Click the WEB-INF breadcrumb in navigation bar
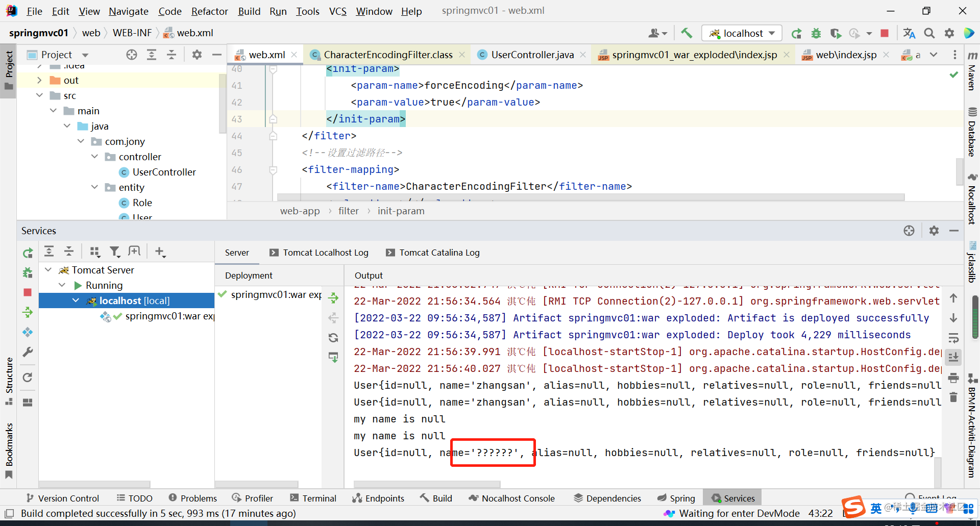The width and height of the screenshot is (980, 526). [132, 33]
